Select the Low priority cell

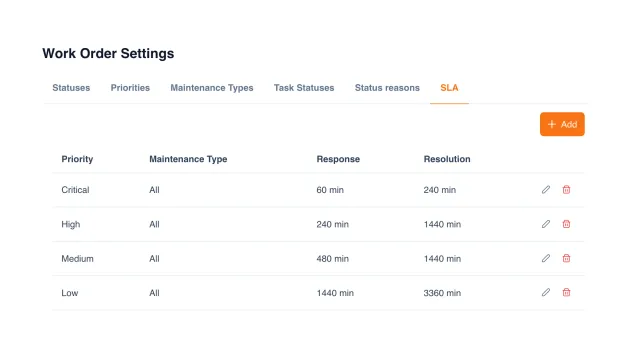coord(70,293)
